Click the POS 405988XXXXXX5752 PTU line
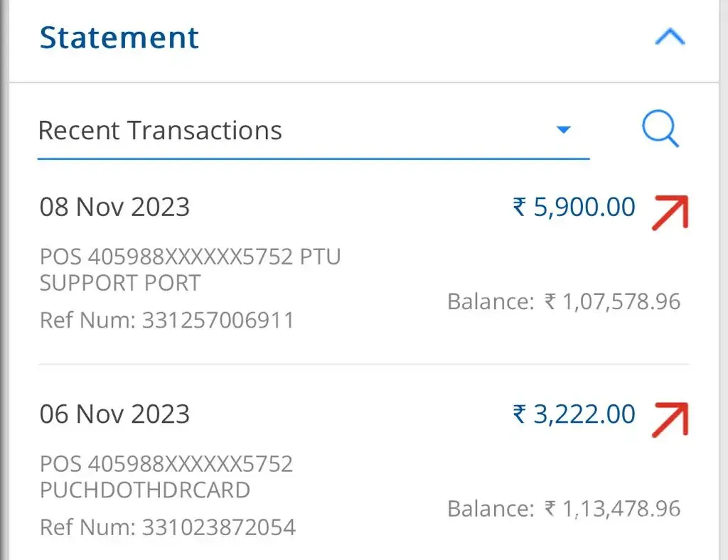This screenshot has width=728, height=560. point(190,256)
